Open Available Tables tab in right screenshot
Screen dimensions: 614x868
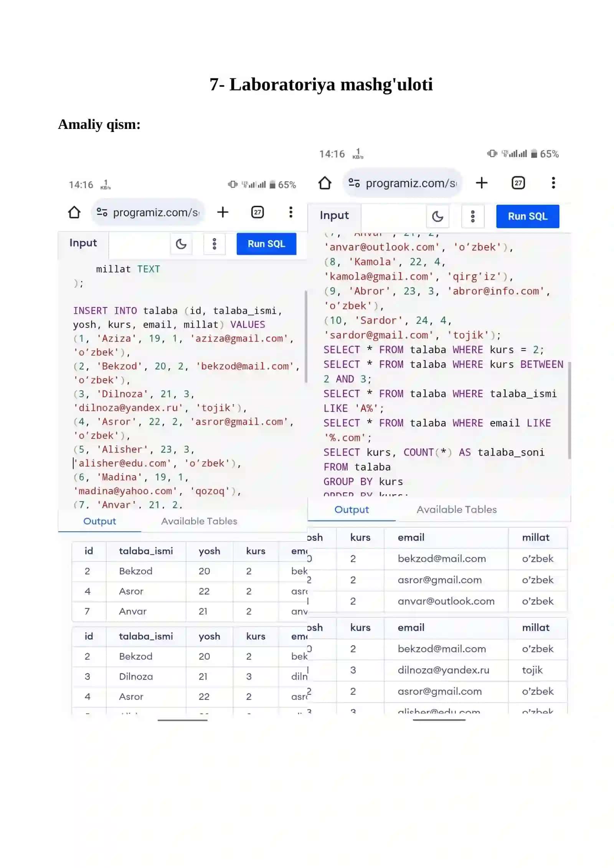pos(456,510)
